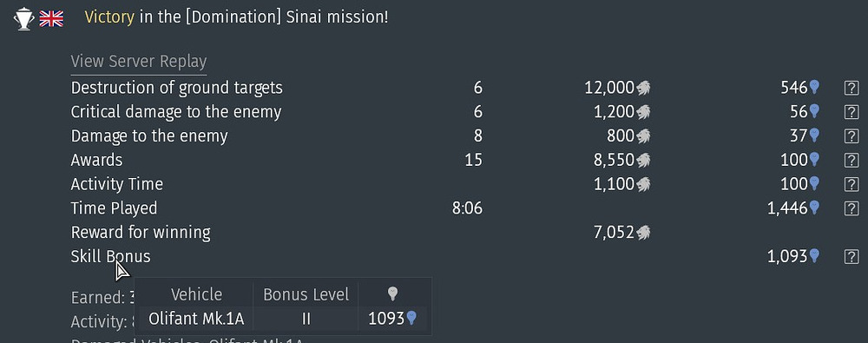Click the research bulb tooltip column header
Image resolution: width=868 pixels, height=343 pixels.
click(x=392, y=294)
